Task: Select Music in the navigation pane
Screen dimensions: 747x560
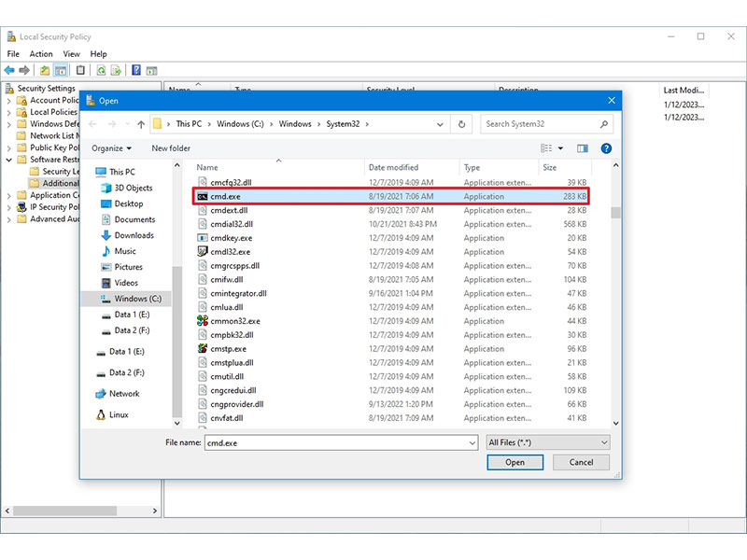Action: 119,251
